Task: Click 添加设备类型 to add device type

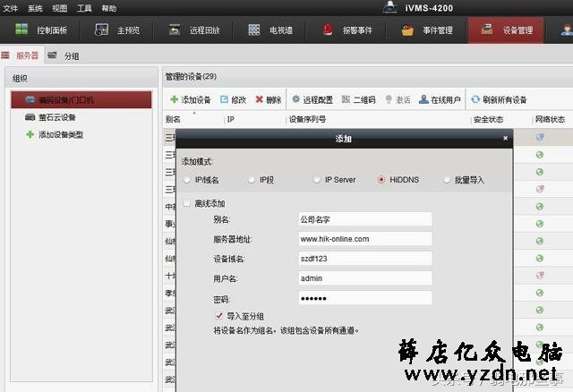Action: 55,134
